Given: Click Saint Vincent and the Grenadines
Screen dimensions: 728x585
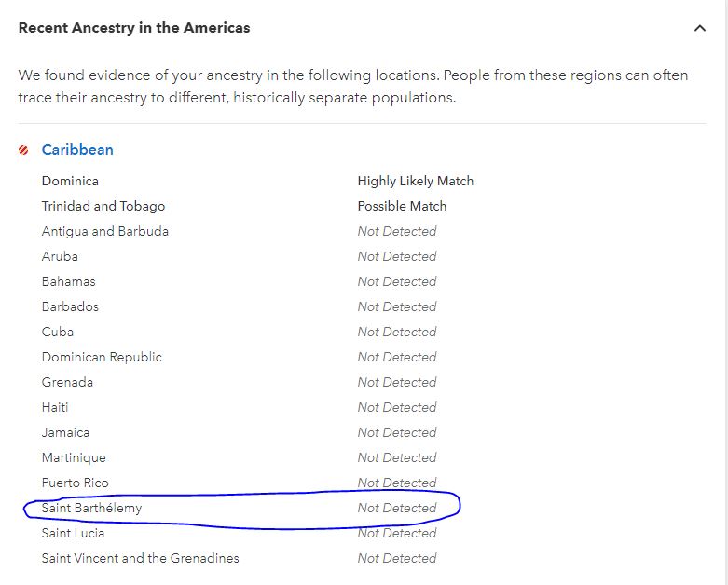Looking at the screenshot, I should 140,558.
